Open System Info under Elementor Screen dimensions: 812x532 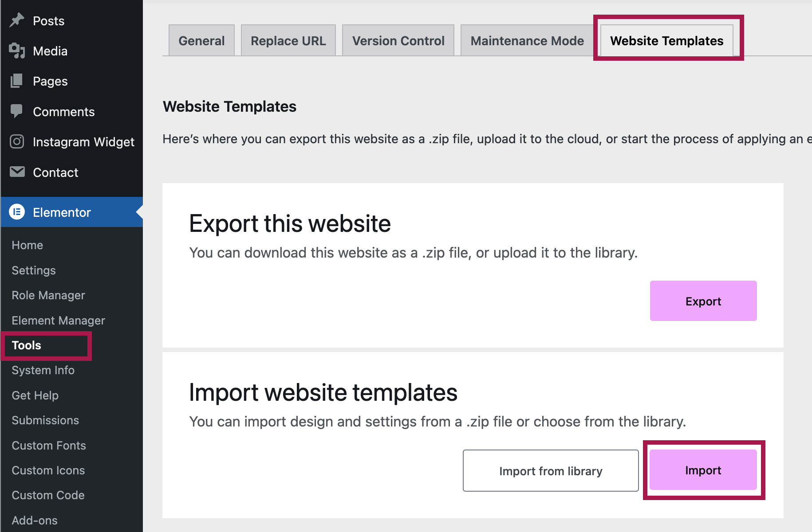[43, 370]
